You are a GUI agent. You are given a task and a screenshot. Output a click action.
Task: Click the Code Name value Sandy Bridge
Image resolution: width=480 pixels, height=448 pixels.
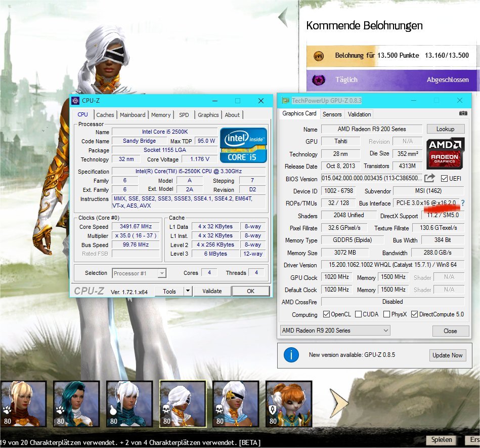(139, 141)
